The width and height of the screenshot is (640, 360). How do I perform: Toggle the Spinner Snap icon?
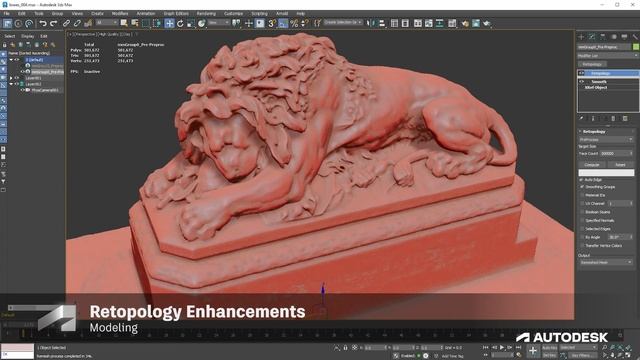pyautogui.click(x=304, y=24)
